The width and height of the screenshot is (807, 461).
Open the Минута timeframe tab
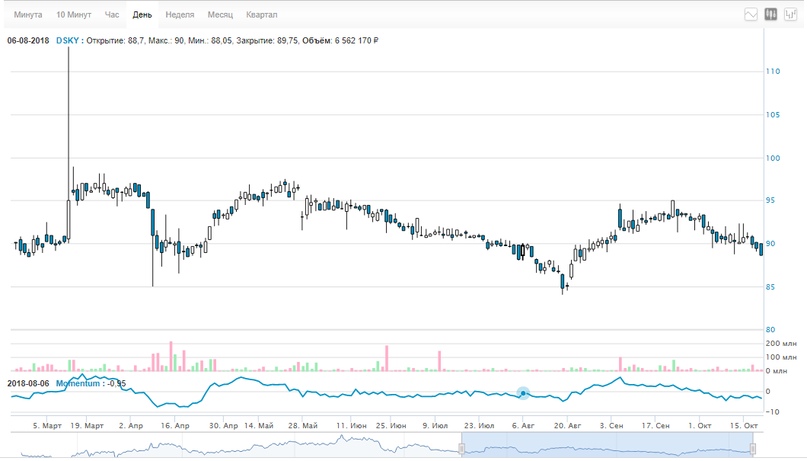click(x=28, y=15)
